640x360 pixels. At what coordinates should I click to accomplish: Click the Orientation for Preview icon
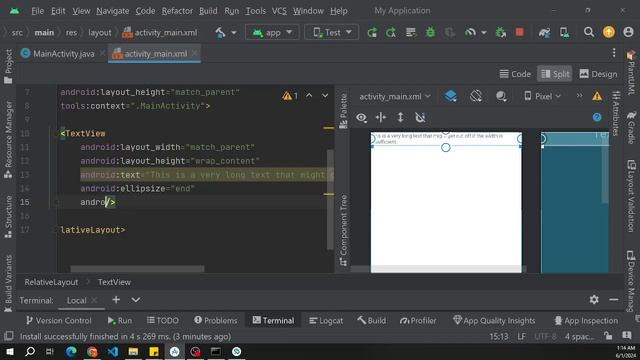476,96
